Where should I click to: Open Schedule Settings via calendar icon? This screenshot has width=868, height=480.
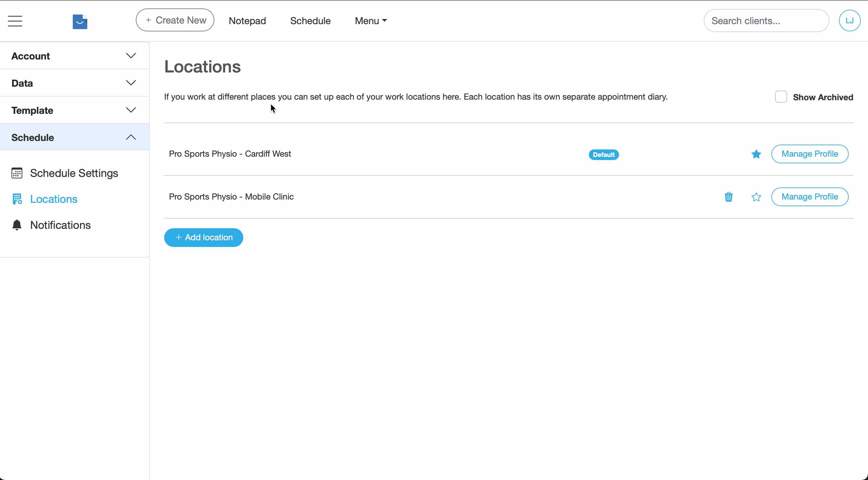(x=17, y=173)
